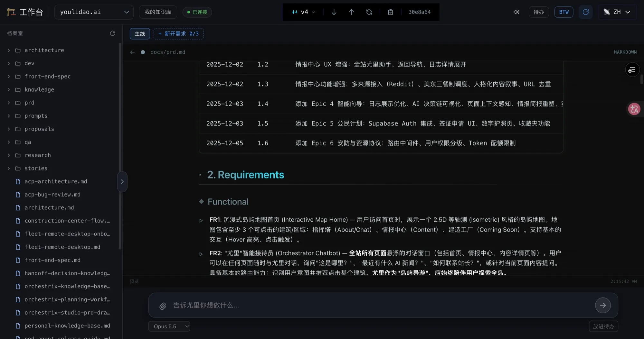The height and width of the screenshot is (339, 644).
Task: Click the MARKDOWN label
Action: click(x=625, y=52)
